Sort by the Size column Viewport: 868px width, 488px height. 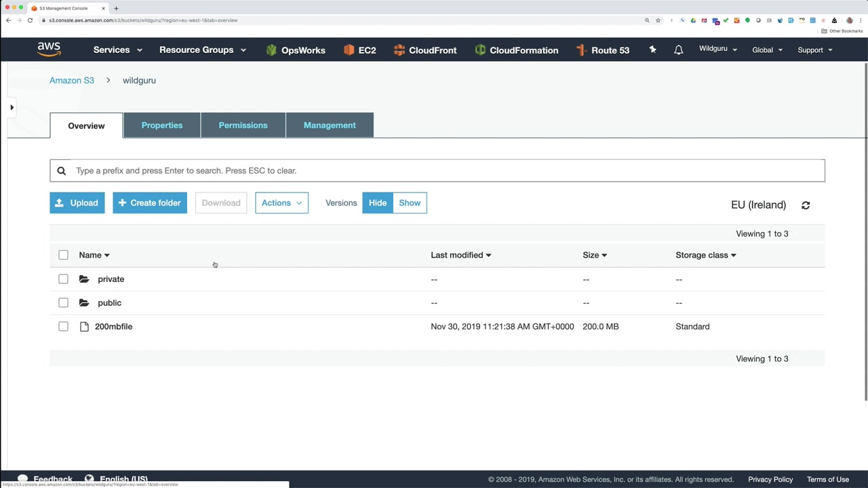pos(595,255)
